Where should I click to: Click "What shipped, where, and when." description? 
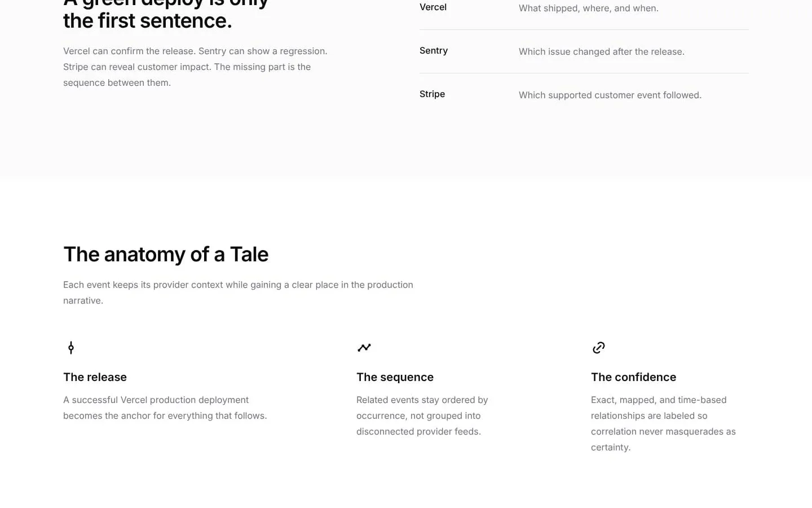(589, 8)
